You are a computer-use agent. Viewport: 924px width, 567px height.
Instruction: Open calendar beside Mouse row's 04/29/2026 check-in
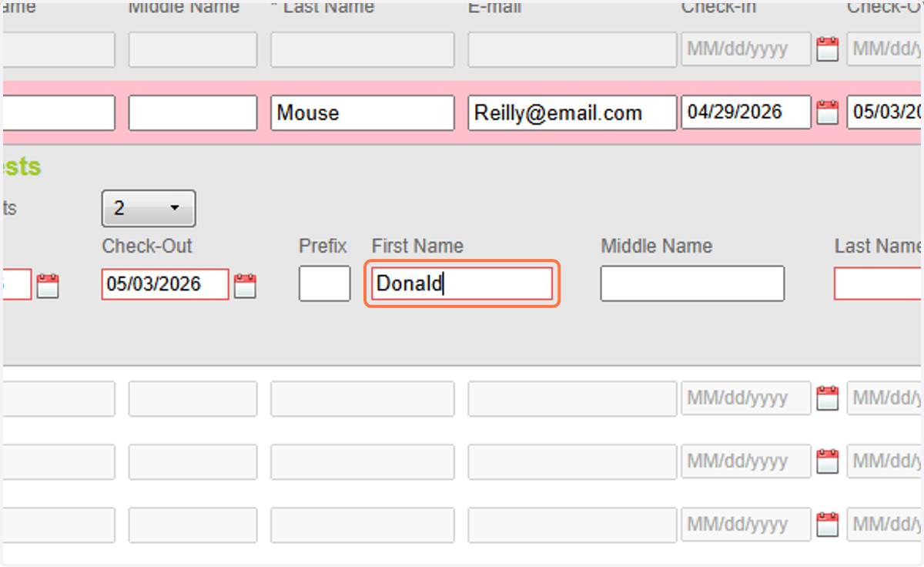[x=827, y=112]
